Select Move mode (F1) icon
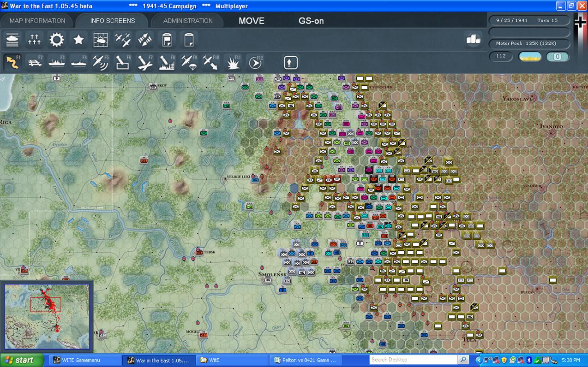This screenshot has height=367, width=588. [12, 62]
